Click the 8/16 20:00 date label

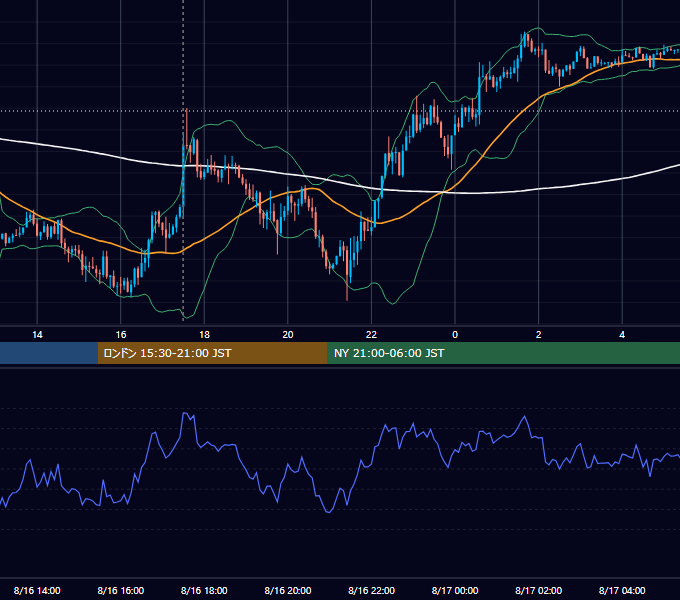(288, 590)
